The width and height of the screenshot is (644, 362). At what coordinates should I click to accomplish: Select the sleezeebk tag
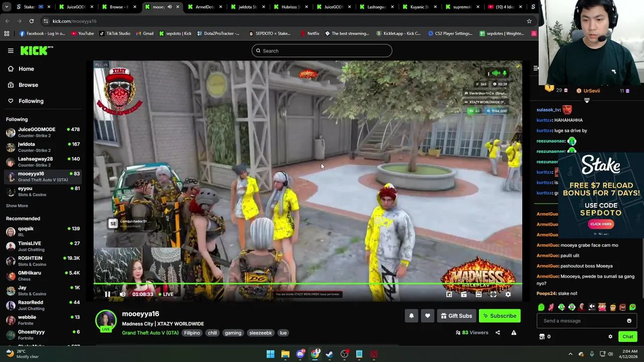click(261, 333)
